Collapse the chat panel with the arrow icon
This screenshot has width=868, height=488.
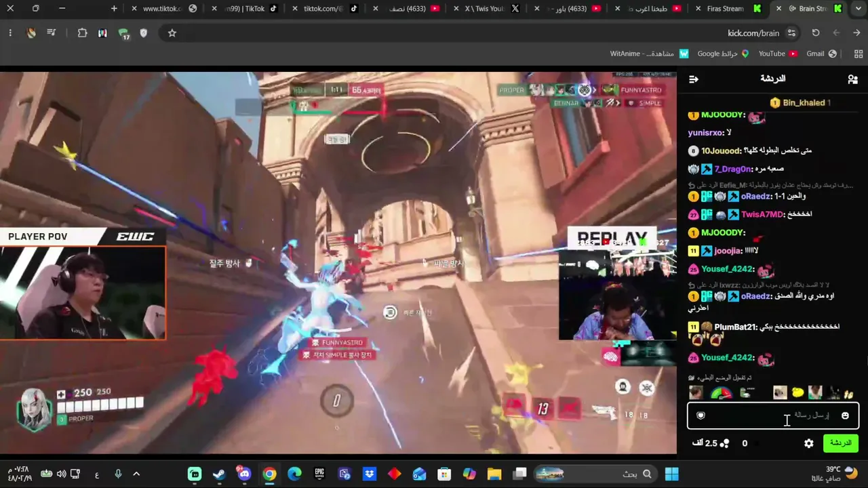[x=693, y=79]
